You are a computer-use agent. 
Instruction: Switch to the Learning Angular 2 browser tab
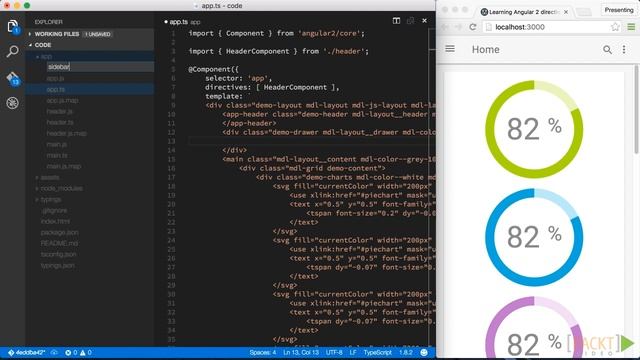click(523, 12)
